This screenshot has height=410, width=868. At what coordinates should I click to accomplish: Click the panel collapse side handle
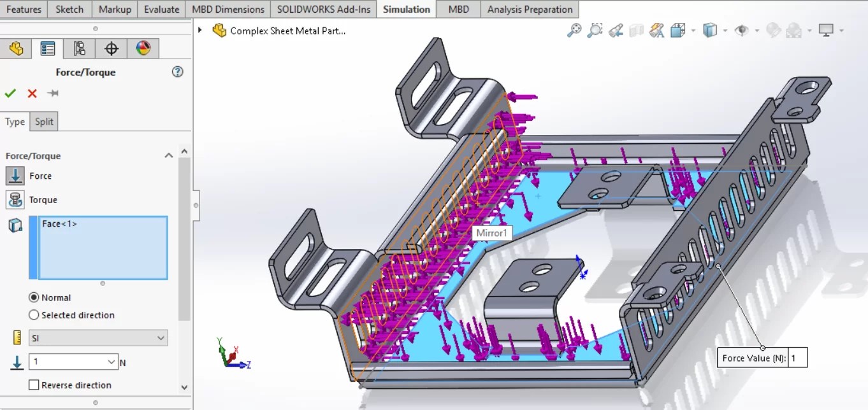click(x=196, y=205)
